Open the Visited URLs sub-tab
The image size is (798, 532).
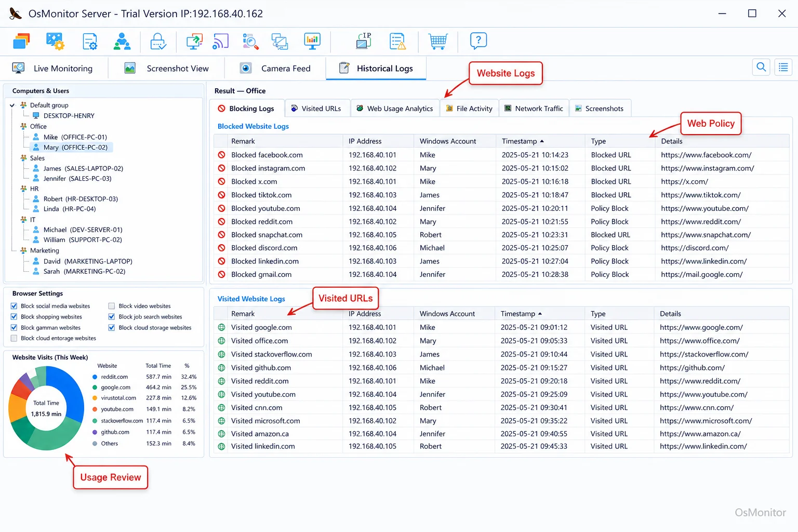click(316, 108)
